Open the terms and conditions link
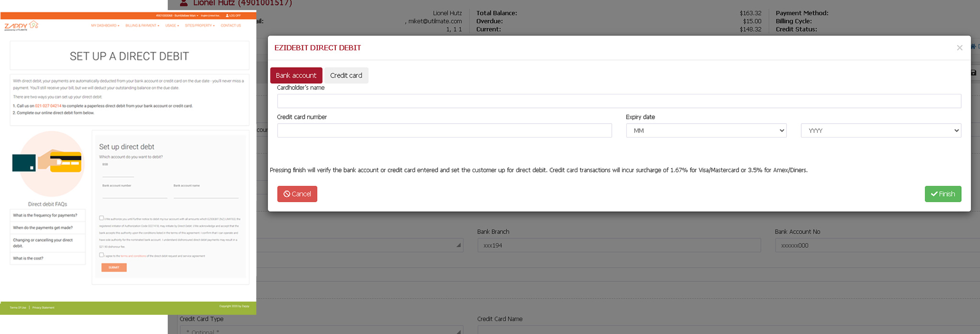The image size is (980, 334). click(x=133, y=256)
